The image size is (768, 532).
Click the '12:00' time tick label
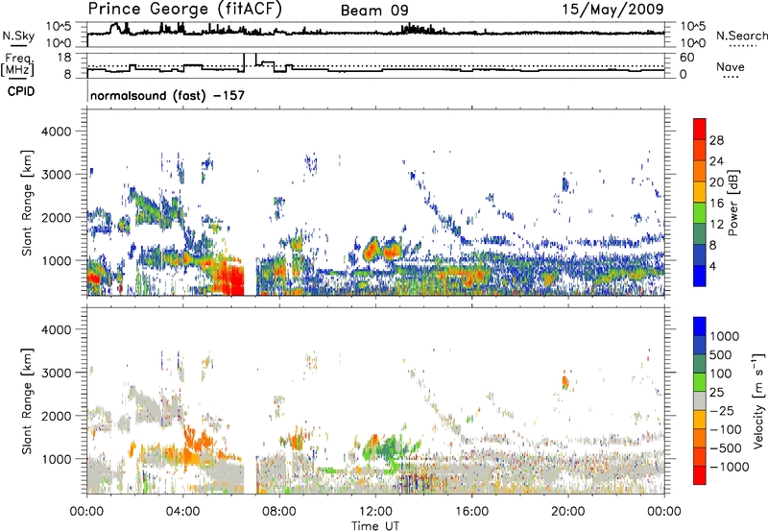pos(375,512)
